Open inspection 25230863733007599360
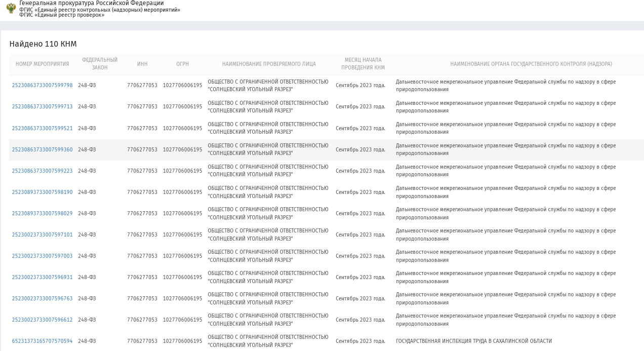This screenshot has height=351, width=644. click(43, 149)
